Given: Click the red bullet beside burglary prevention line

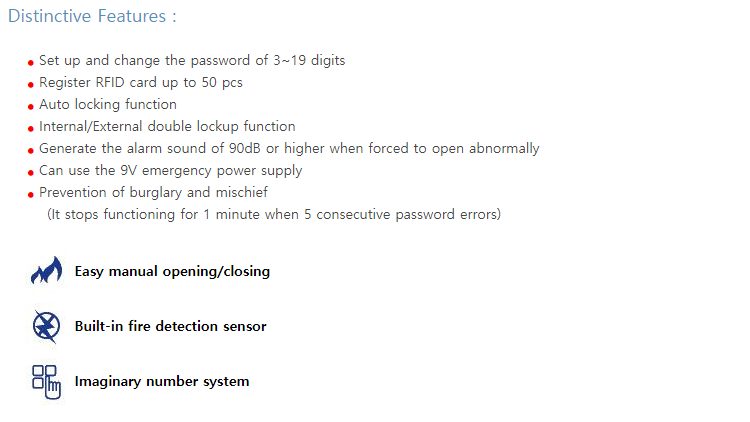Looking at the screenshot, I should coord(31,195).
